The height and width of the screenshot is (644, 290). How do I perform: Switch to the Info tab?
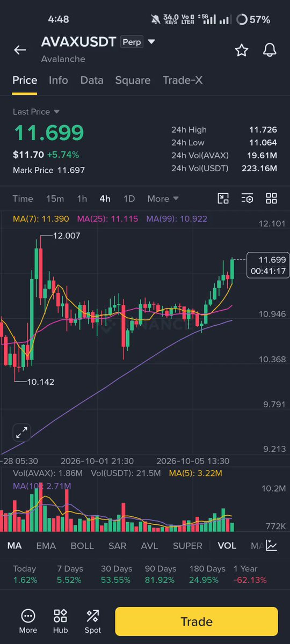[x=59, y=80]
